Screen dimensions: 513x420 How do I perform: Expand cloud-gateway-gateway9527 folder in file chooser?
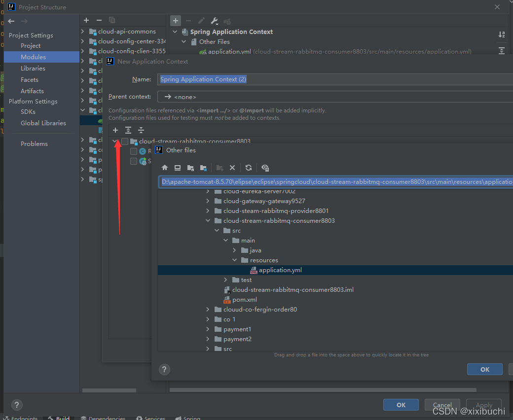[x=208, y=201]
